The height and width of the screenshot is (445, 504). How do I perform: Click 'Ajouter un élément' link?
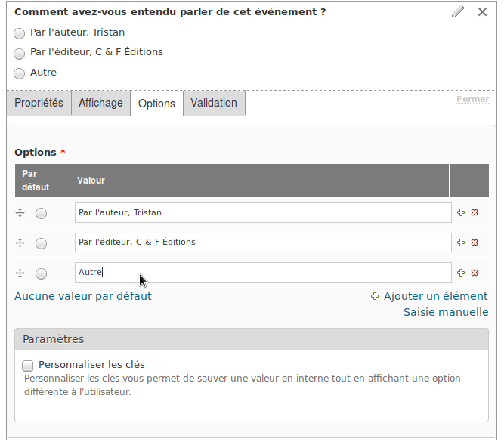(x=436, y=296)
